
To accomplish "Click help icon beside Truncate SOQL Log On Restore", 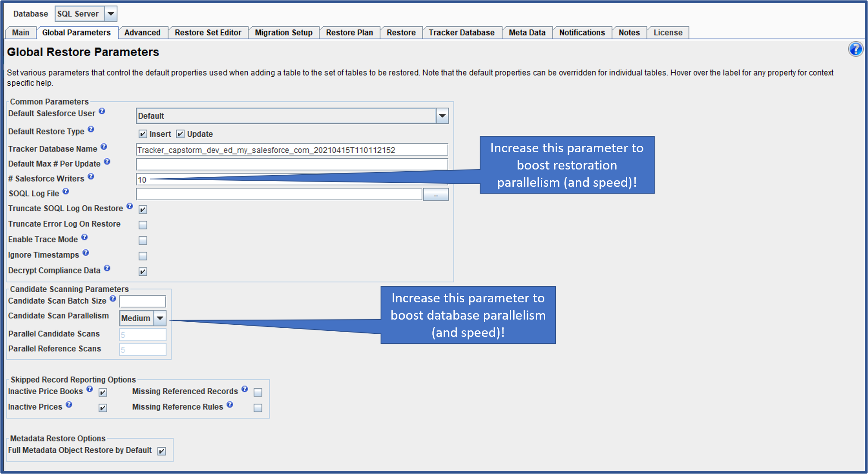I will click(130, 206).
